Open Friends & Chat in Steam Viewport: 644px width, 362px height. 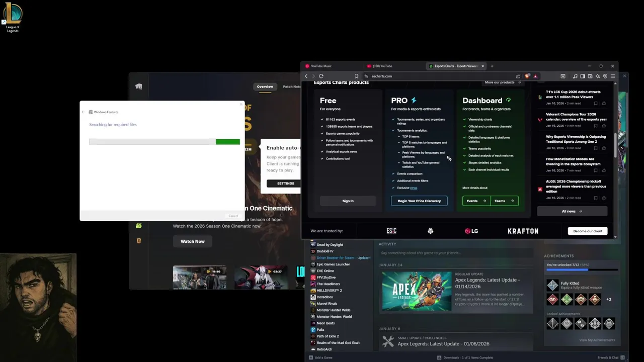610,357
